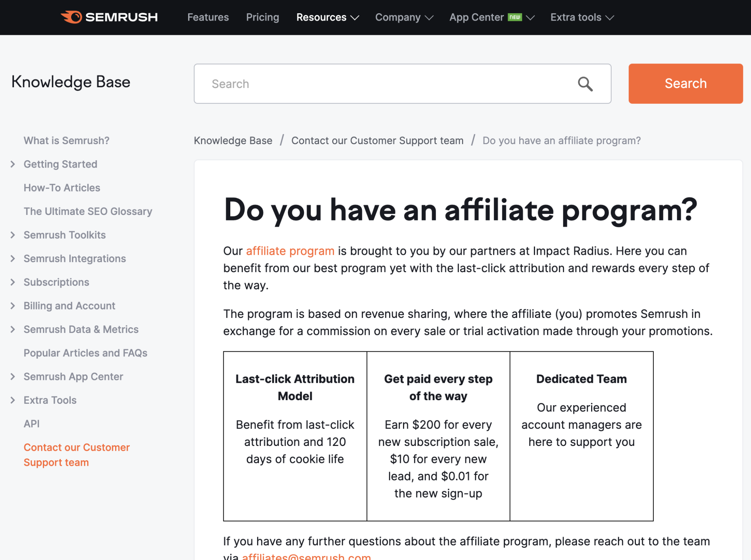The width and height of the screenshot is (751, 560).
Task: Open the Resources dropdown menu
Action: tap(327, 17)
